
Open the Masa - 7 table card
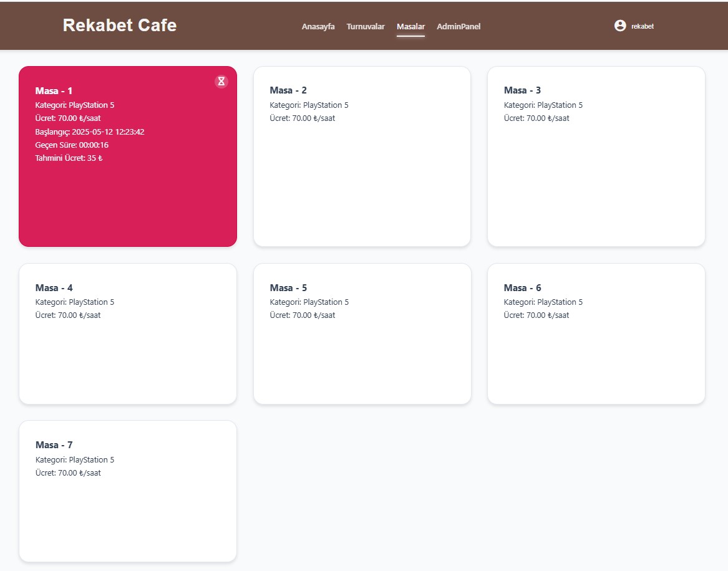[128, 491]
